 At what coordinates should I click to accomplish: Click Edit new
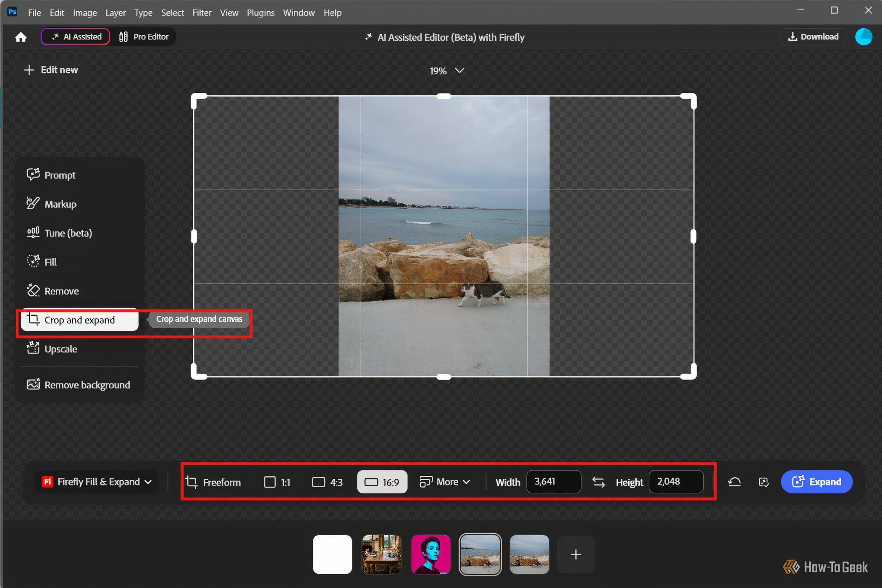pyautogui.click(x=51, y=70)
